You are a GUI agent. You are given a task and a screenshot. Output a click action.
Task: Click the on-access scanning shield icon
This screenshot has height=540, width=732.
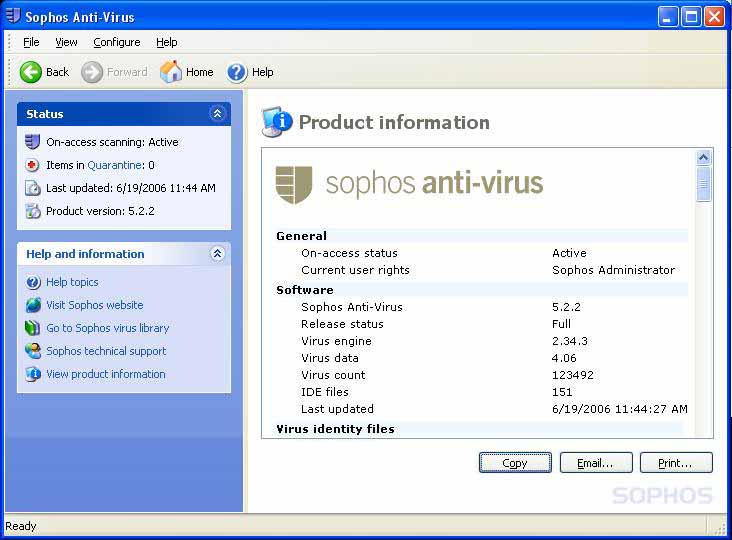pos(33,142)
